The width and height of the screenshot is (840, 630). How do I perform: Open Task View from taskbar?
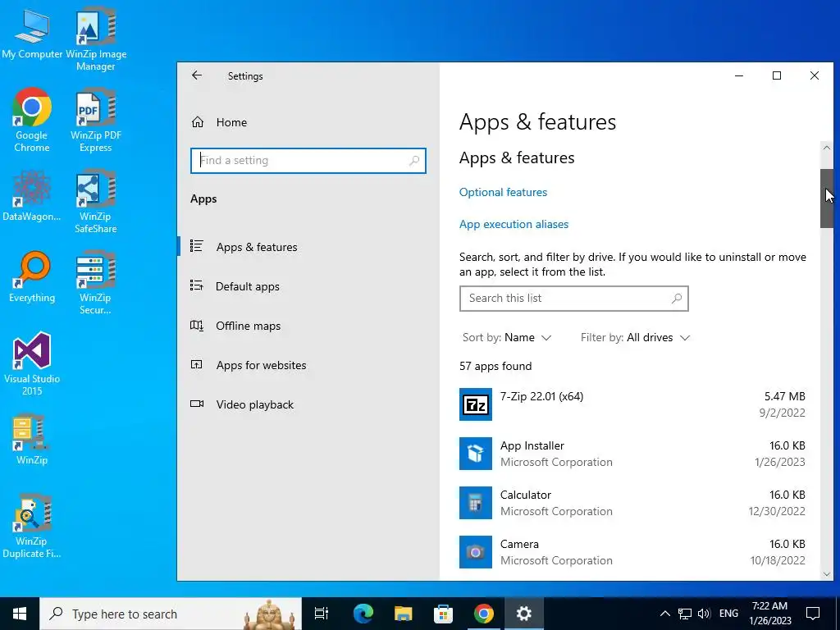322,614
